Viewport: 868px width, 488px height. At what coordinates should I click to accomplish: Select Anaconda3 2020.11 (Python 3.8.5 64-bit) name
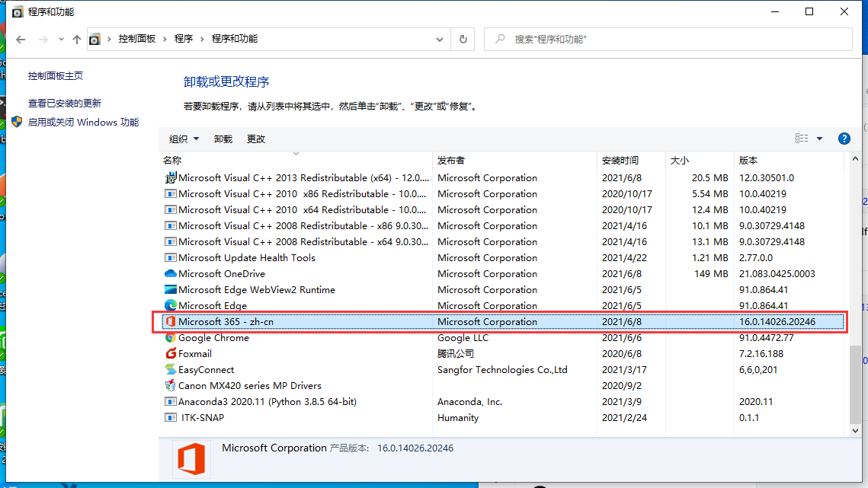[267, 402]
